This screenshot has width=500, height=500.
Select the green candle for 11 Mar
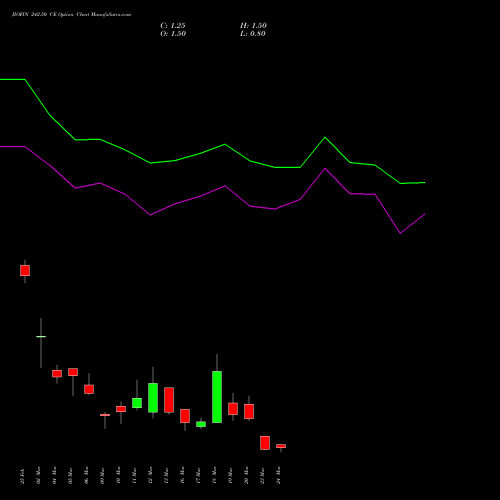click(137, 403)
